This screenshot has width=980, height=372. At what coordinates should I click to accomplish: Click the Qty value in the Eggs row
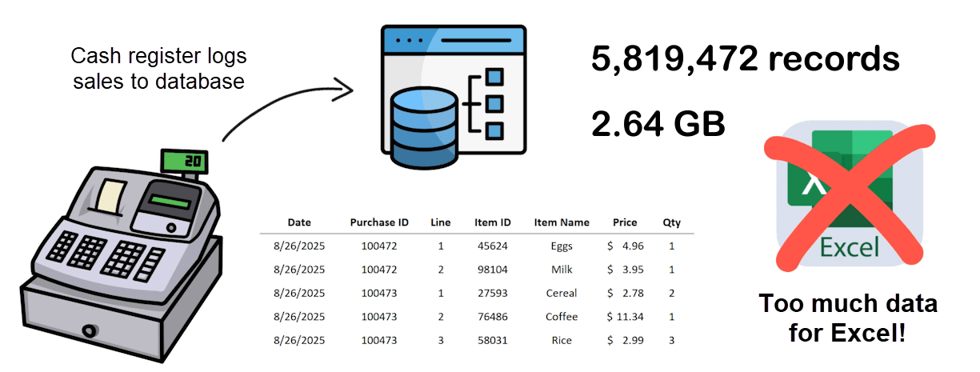672,246
